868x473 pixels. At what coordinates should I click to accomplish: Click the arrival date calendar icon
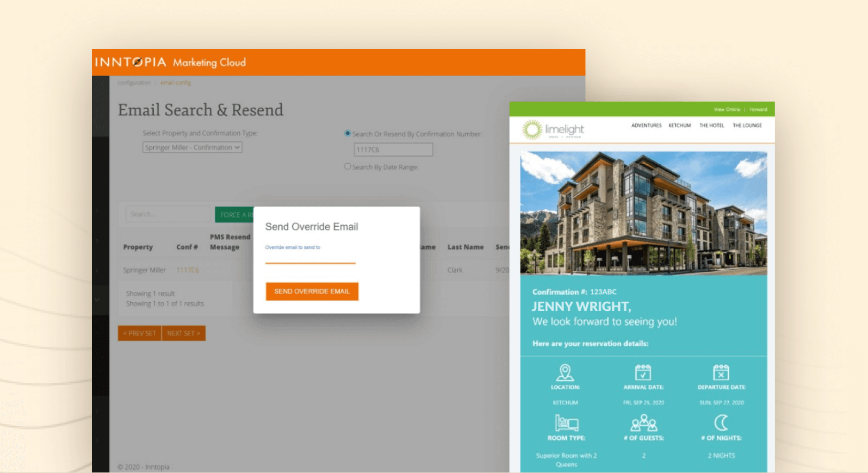click(x=643, y=372)
